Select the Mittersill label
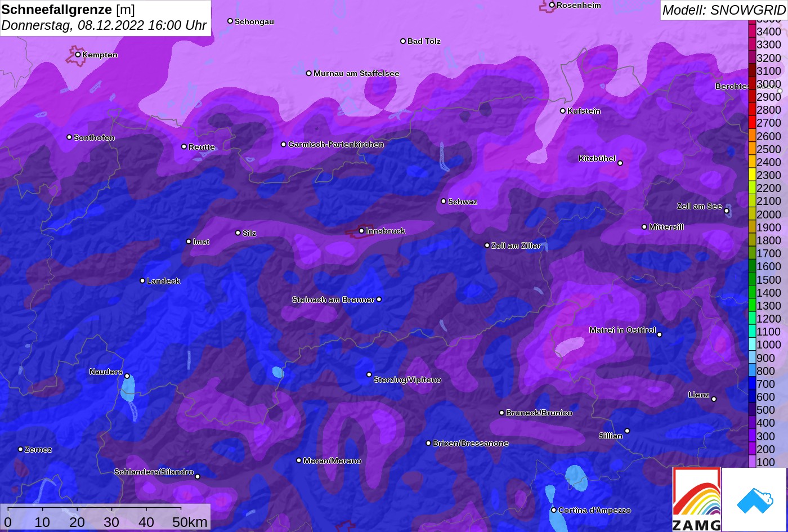The height and width of the screenshot is (532, 788). point(666,227)
